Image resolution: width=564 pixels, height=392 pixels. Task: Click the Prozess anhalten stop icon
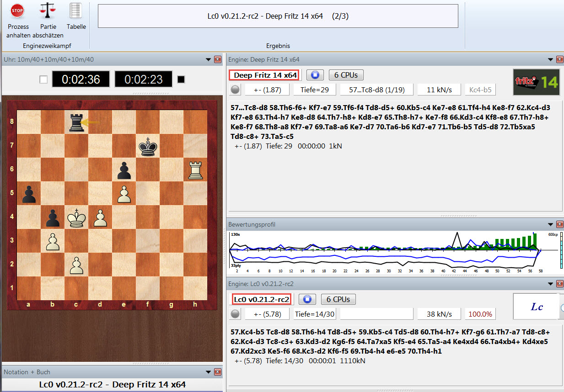point(17,10)
